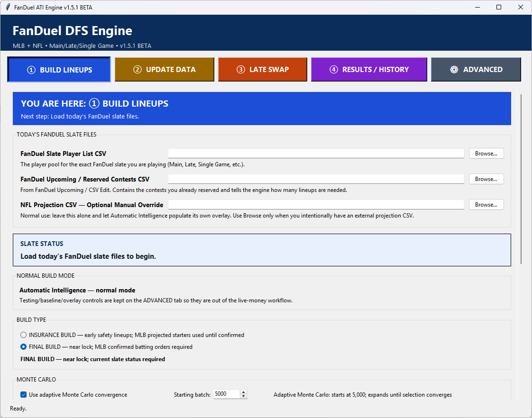Image resolution: width=532 pixels, height=418 pixels.
Task: Browse for the Upcoming / Reserved Contests CSV
Action: [486, 179]
